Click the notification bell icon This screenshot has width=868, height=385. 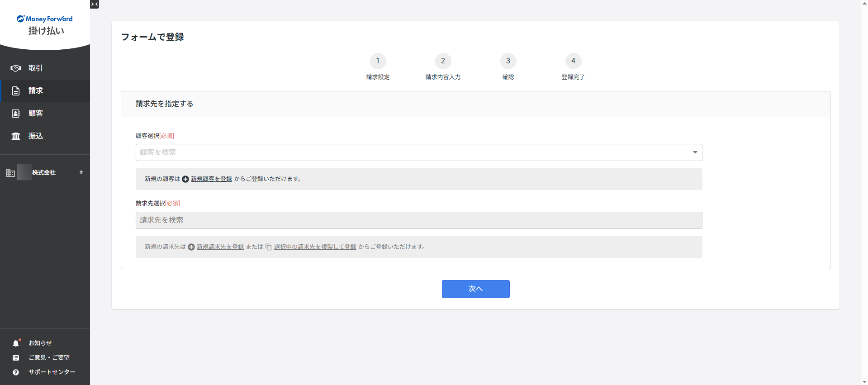pyautogui.click(x=16, y=343)
